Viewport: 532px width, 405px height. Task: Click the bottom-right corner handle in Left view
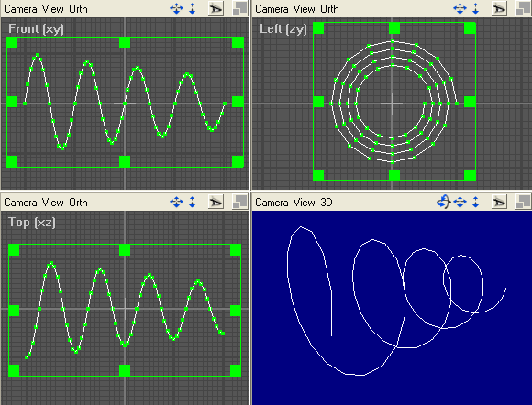[x=470, y=174]
